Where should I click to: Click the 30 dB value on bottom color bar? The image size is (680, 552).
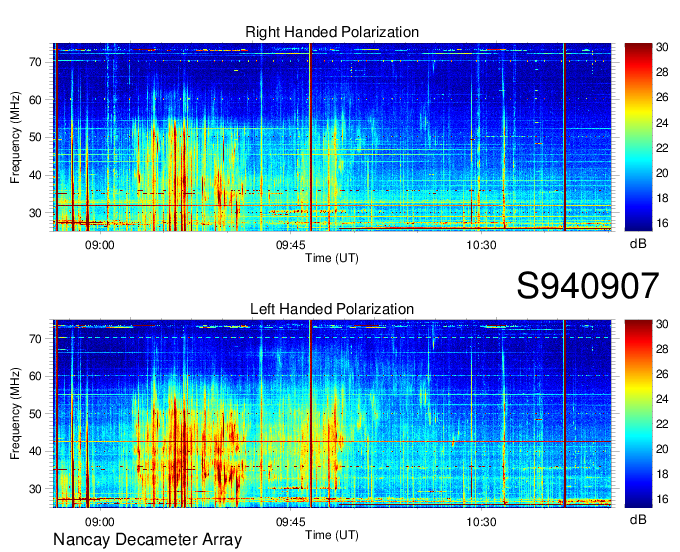662,324
